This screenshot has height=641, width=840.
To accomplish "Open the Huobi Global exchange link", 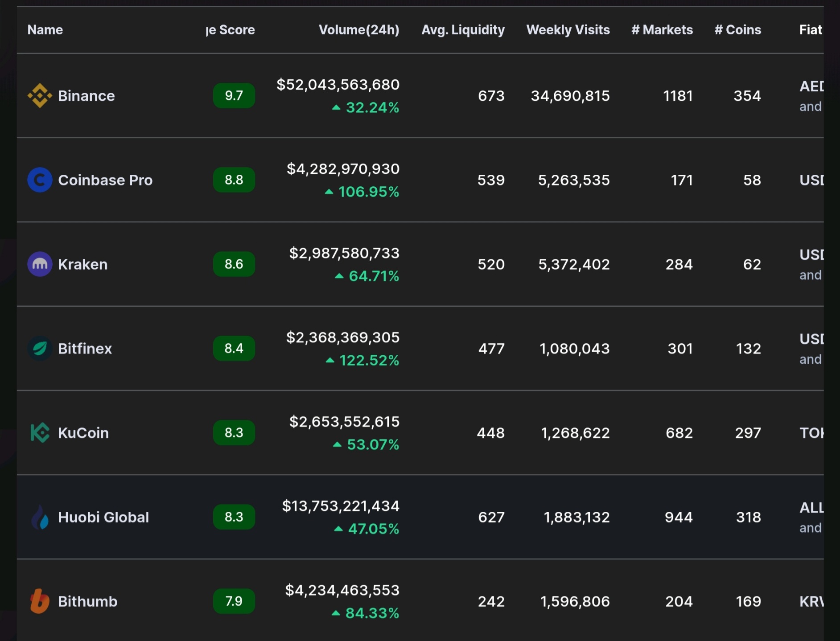I will [103, 517].
